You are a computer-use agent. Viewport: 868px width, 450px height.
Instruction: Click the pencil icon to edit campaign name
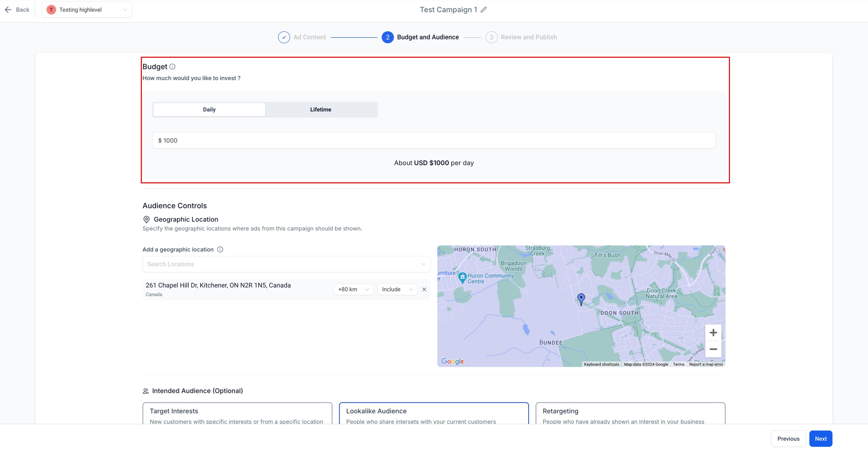pos(484,10)
